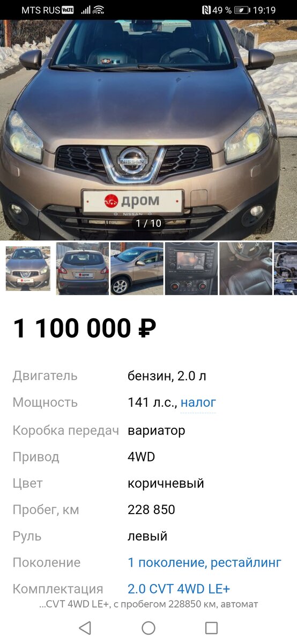Open the налог tax link
Viewport: 297px width, 644px height.
(x=198, y=402)
